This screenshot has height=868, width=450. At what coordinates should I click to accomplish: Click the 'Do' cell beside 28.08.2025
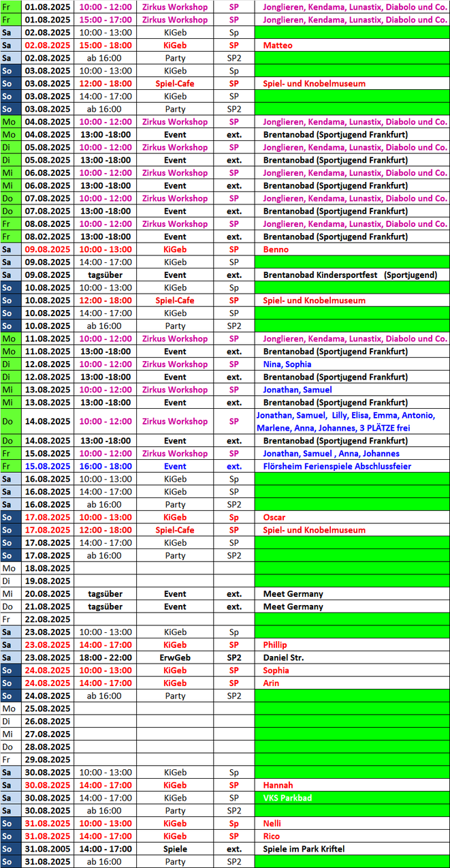[10, 747]
